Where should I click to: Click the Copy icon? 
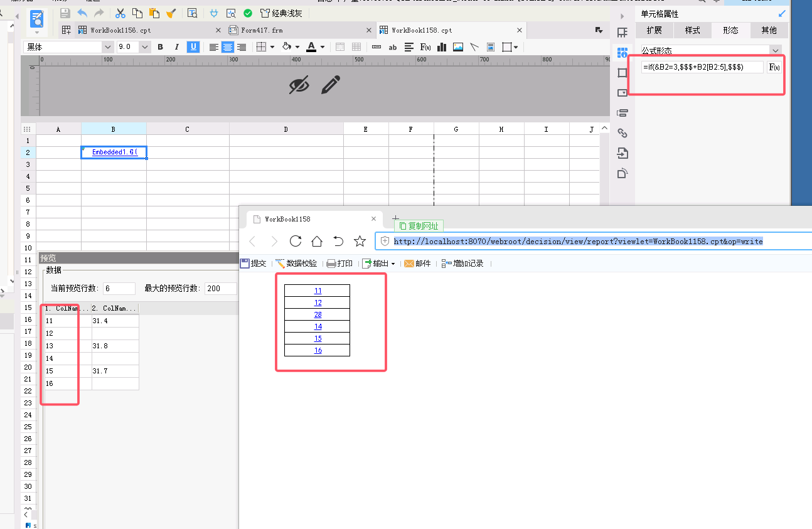pos(137,13)
